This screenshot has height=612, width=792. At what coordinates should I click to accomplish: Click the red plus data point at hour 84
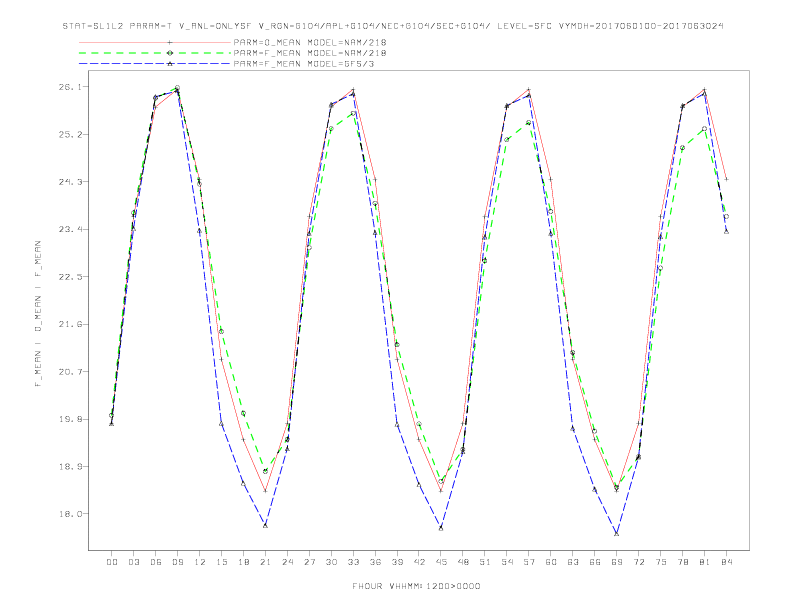coord(726,179)
